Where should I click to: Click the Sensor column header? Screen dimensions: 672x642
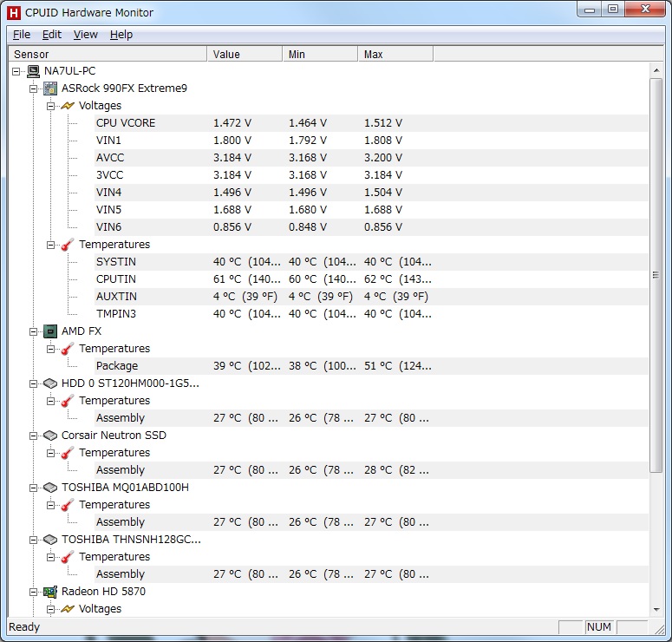coord(108,54)
